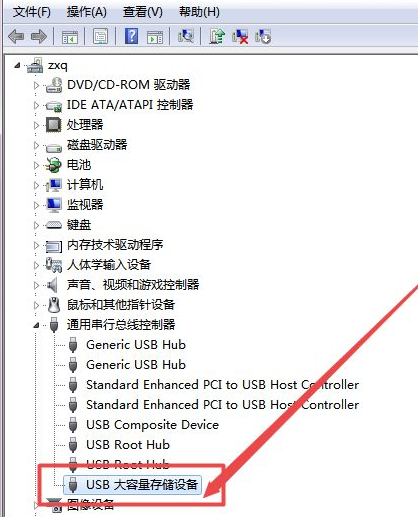Expand the 磁盘驱动器 category

(36, 145)
